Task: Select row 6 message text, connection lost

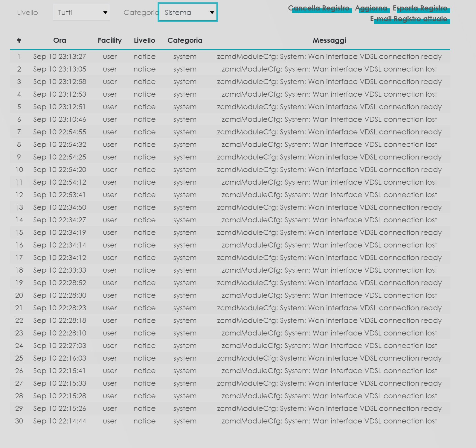Action: 329,119
